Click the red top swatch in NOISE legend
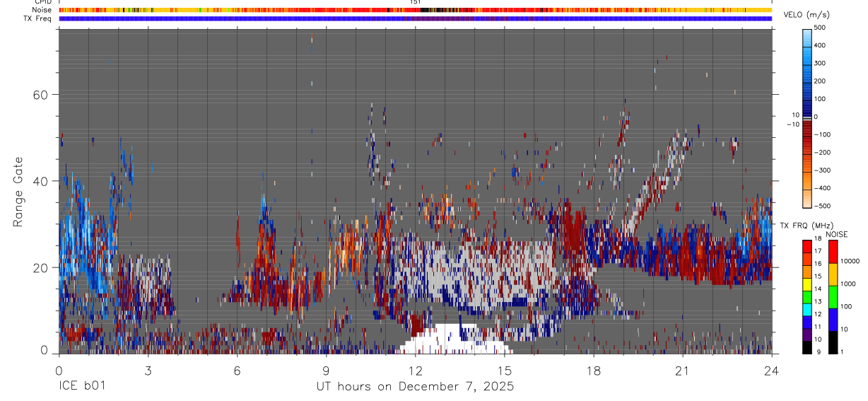Viewport: 868px width, 401px height. 832,252
